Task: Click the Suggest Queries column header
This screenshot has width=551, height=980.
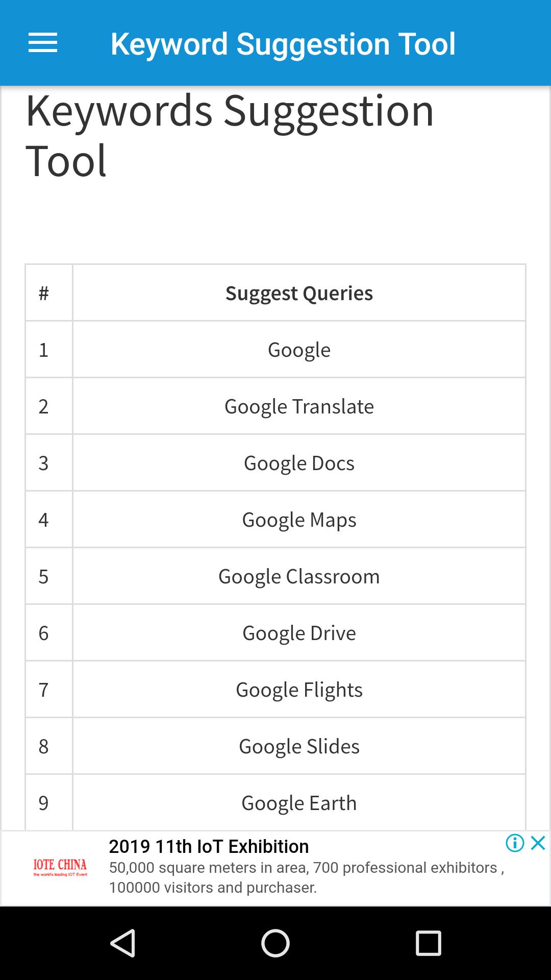Action: [299, 293]
